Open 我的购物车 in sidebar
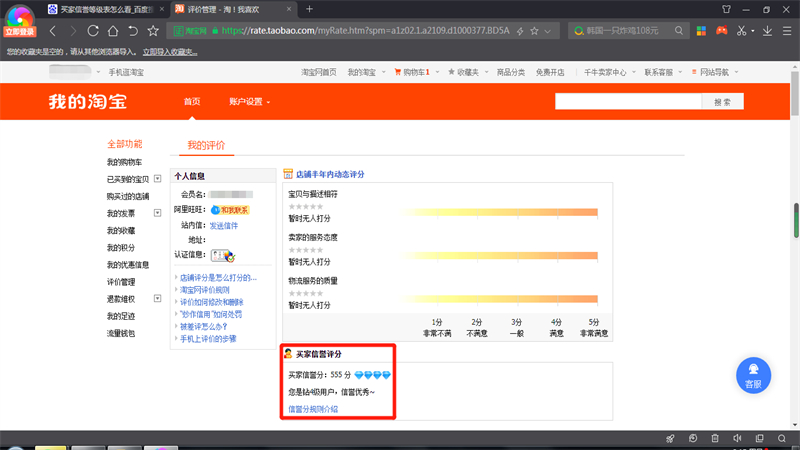The image size is (800, 450). (x=124, y=162)
